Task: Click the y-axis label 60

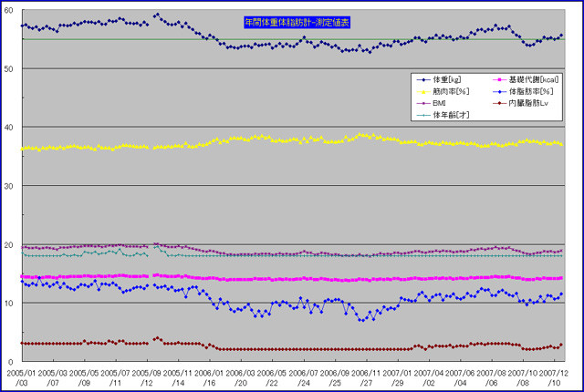Action: [x=8, y=10]
